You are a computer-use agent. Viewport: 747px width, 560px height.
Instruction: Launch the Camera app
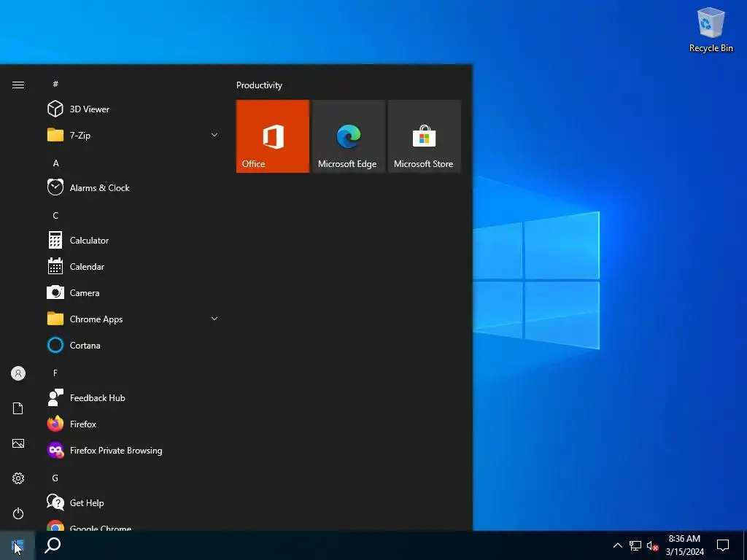click(133, 293)
